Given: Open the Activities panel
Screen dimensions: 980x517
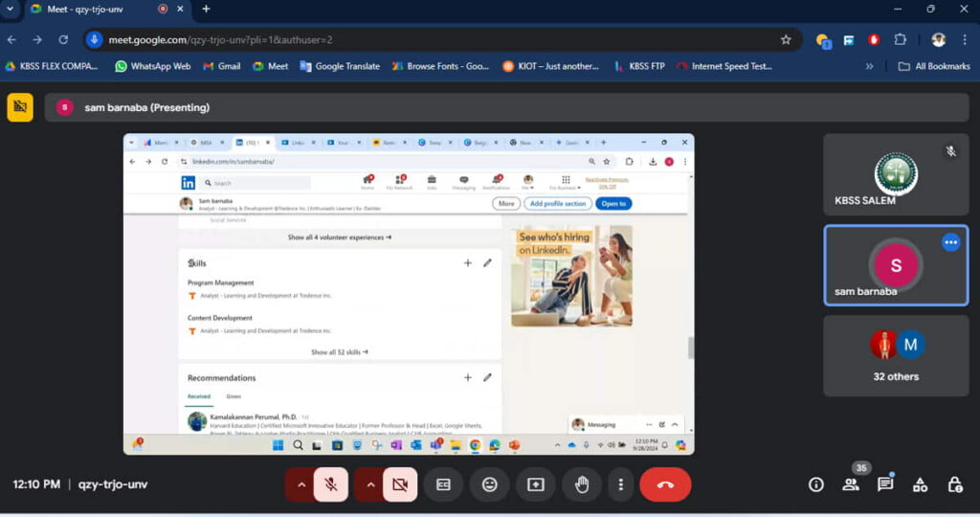Looking at the screenshot, I should tap(920, 484).
